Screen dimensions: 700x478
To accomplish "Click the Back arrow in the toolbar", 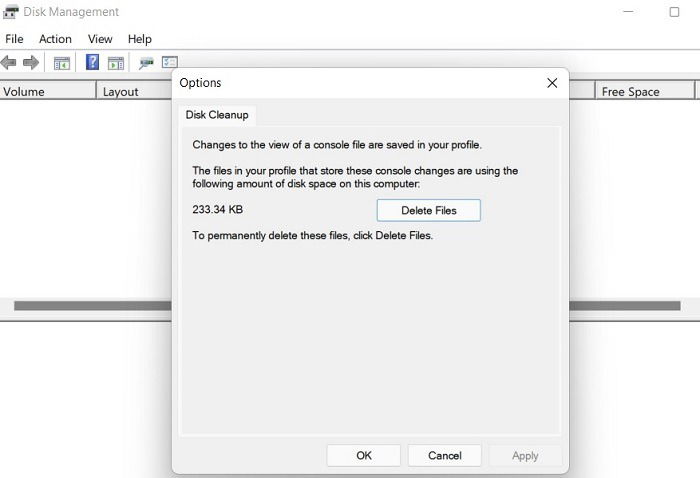I will [9, 62].
